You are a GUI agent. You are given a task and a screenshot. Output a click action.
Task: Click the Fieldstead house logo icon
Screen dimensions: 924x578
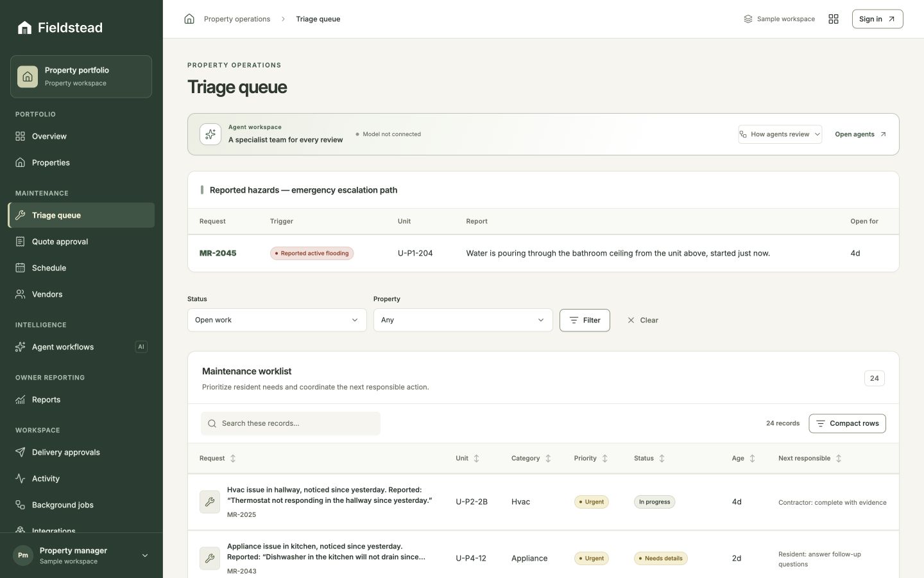(24, 28)
